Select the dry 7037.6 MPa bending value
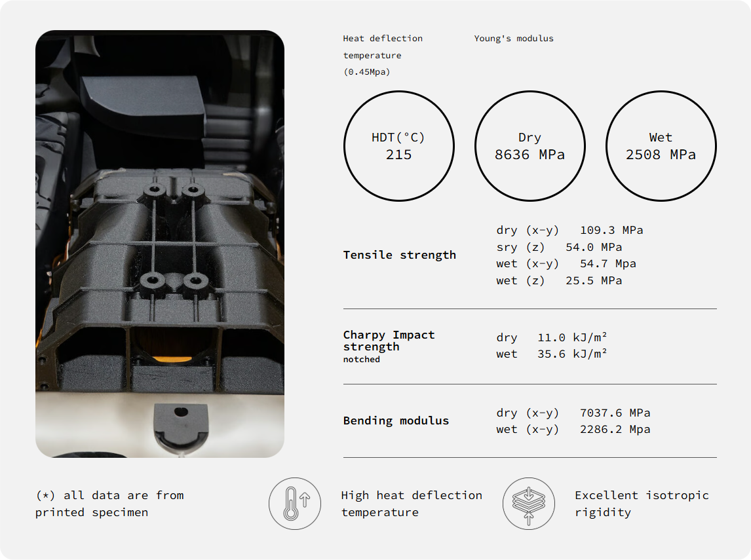Viewport: 751px width, 560px height. click(615, 413)
